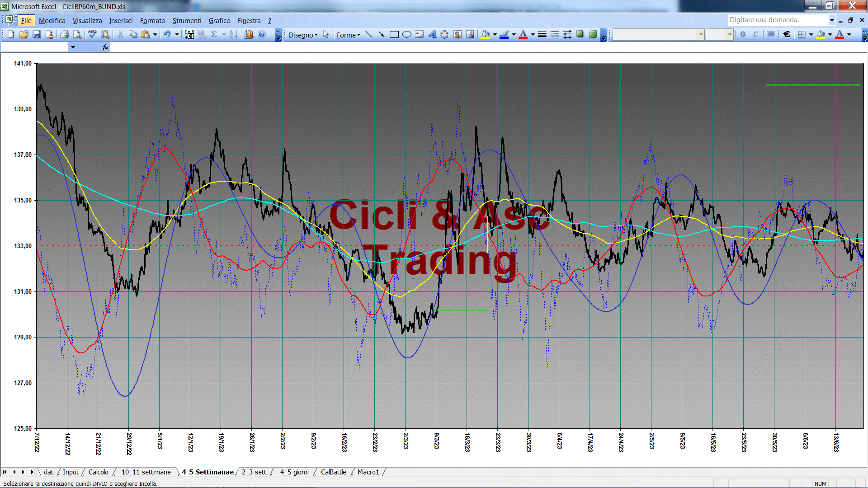The image size is (868, 488).
Task: Select the Line drawing tool
Action: pyautogui.click(x=368, y=34)
